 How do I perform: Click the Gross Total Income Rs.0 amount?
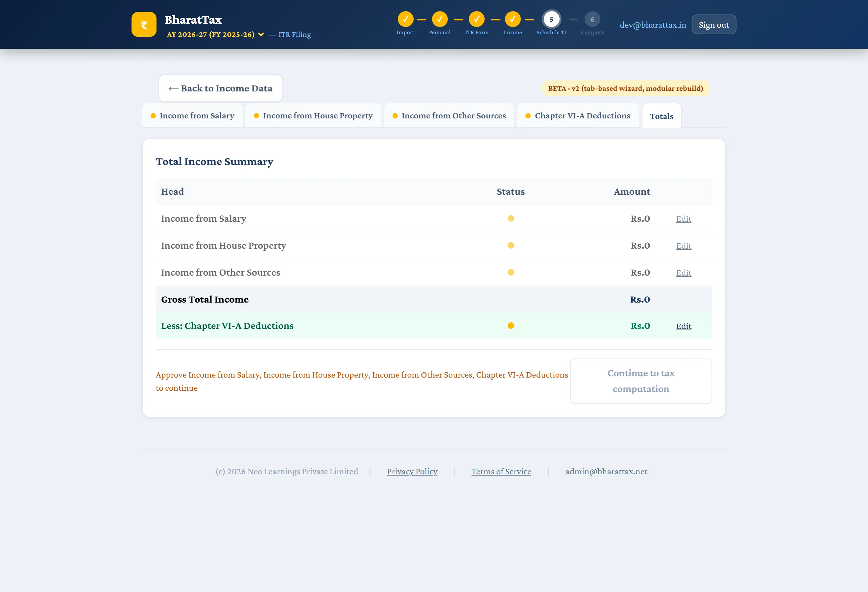tap(640, 300)
